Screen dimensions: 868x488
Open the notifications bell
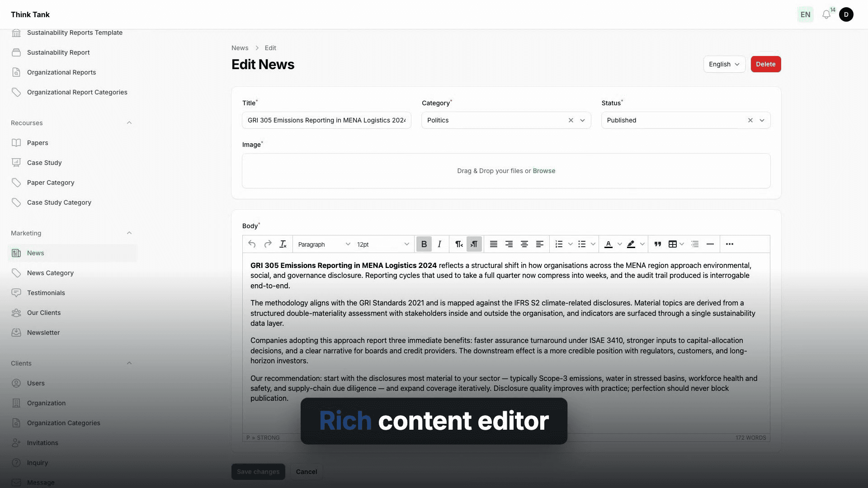pyautogui.click(x=826, y=14)
